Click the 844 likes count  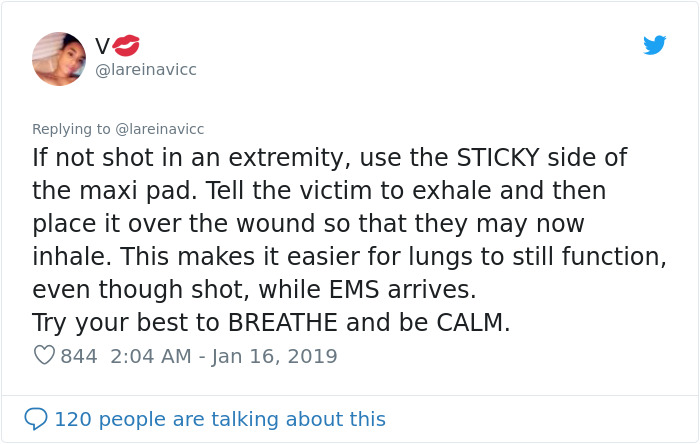(79, 356)
